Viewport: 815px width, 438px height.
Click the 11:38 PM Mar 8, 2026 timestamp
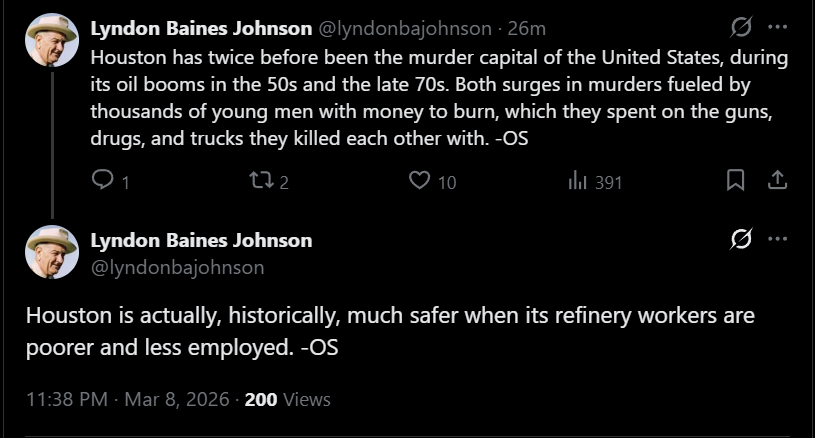(x=127, y=399)
